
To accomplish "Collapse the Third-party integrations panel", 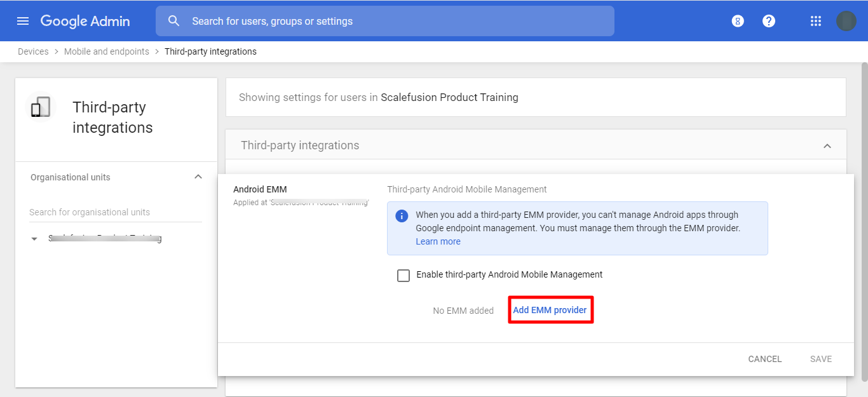I will click(x=827, y=146).
